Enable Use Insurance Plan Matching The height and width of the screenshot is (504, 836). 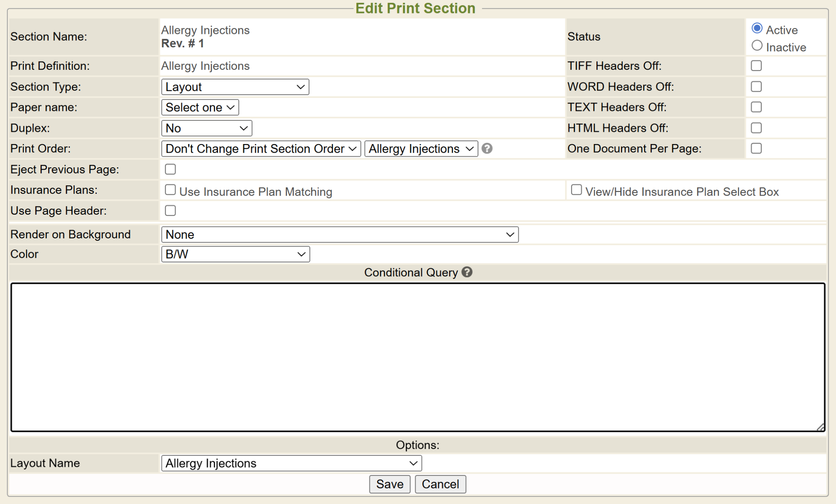(170, 190)
